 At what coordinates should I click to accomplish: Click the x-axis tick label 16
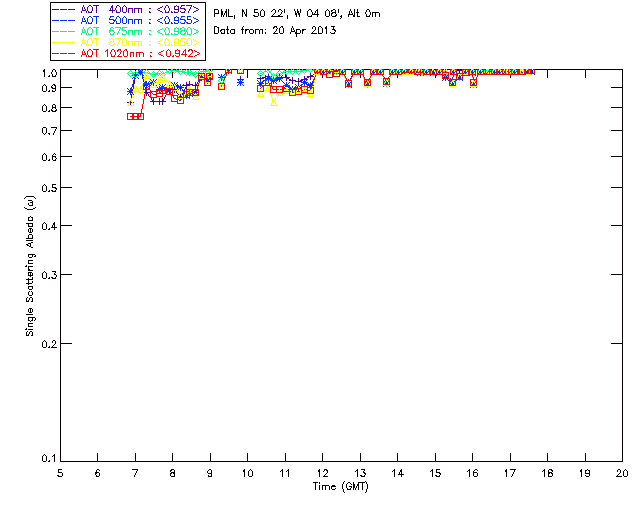tap(473, 473)
